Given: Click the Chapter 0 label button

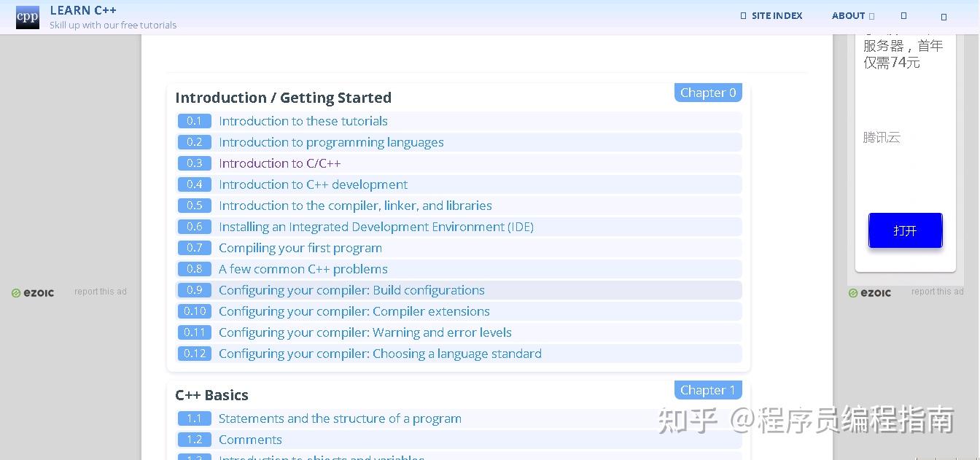Looking at the screenshot, I should [707, 93].
